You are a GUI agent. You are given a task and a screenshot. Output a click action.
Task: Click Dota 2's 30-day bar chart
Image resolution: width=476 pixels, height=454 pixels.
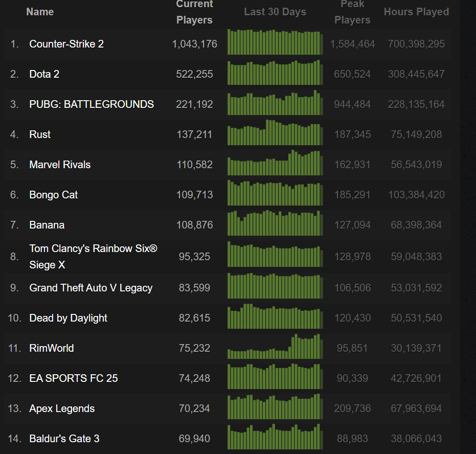pyautogui.click(x=275, y=72)
